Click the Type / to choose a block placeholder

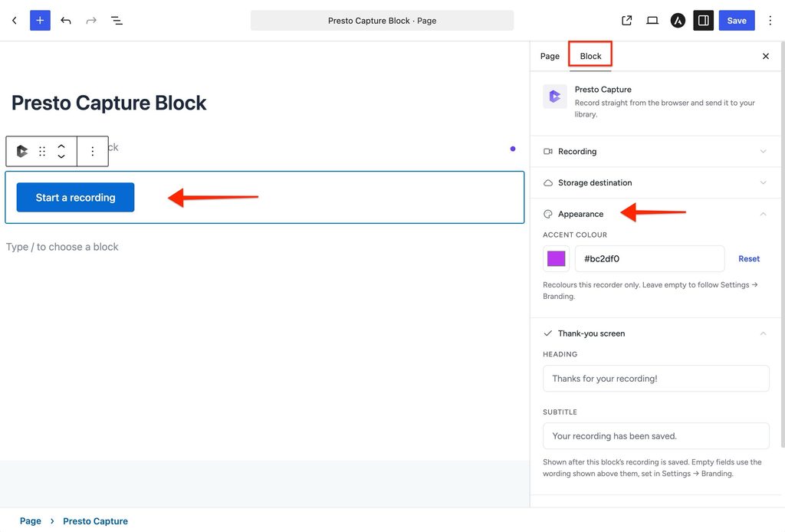62,247
